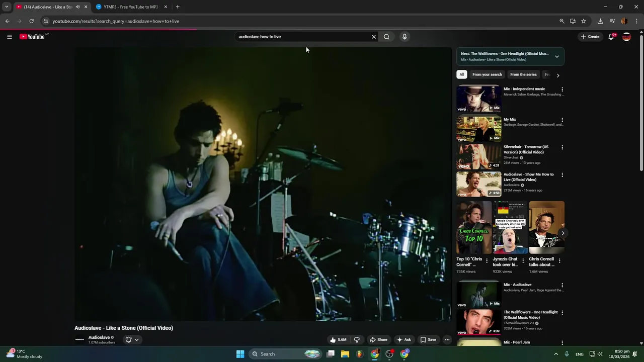Open the more actions ellipsis under video
The image size is (644, 362).
447,340
